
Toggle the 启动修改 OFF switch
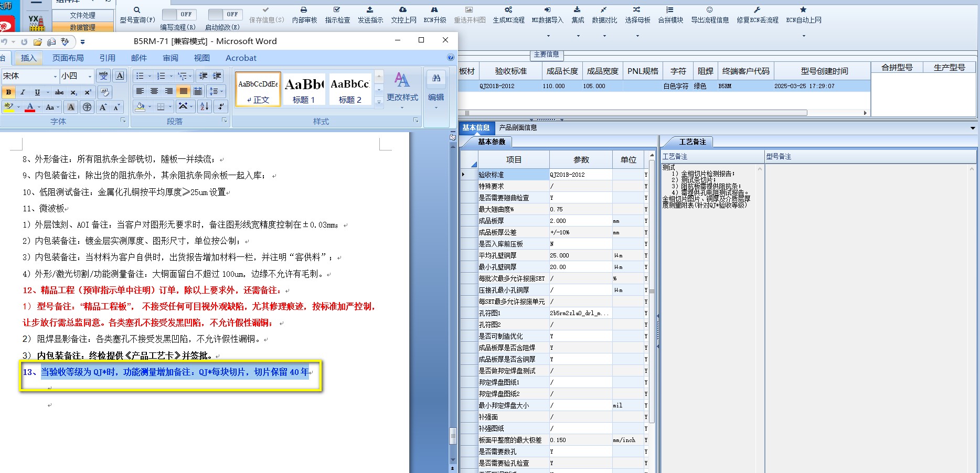coord(225,14)
